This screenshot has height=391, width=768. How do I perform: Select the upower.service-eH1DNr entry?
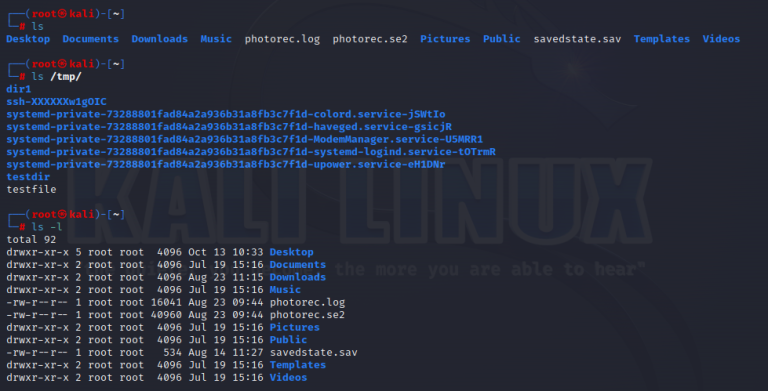(x=226, y=165)
